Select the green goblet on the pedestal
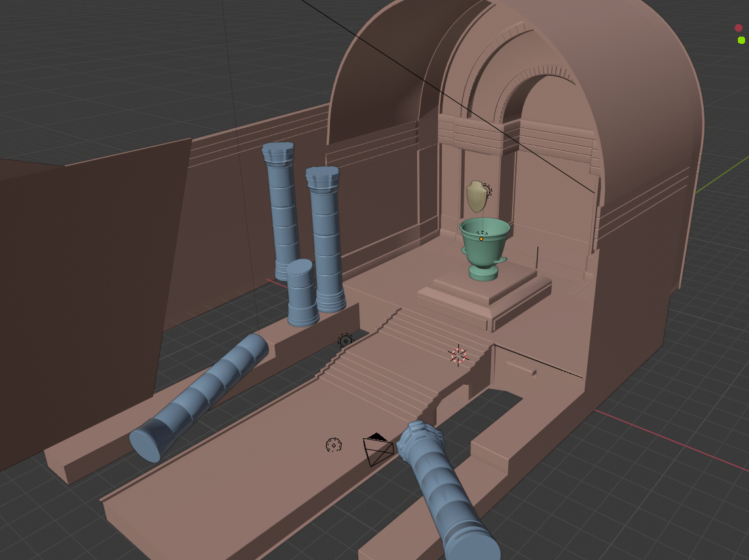 [484, 249]
